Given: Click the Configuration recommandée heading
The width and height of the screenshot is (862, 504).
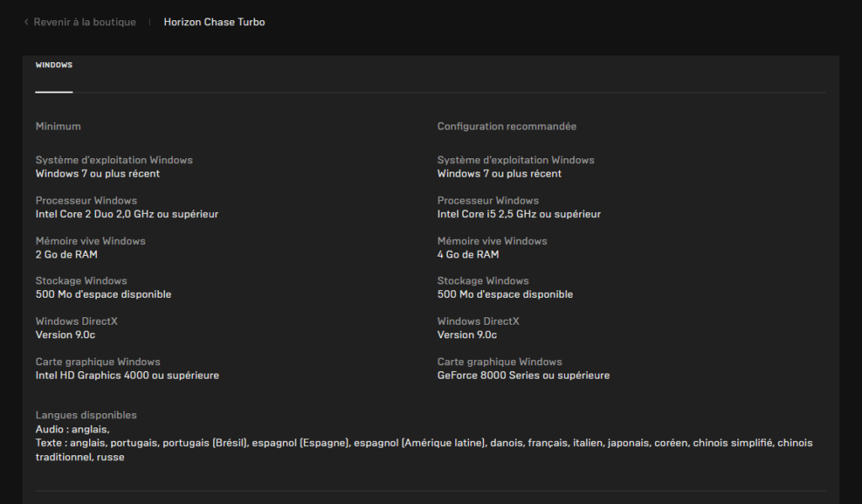Looking at the screenshot, I should point(507,126).
